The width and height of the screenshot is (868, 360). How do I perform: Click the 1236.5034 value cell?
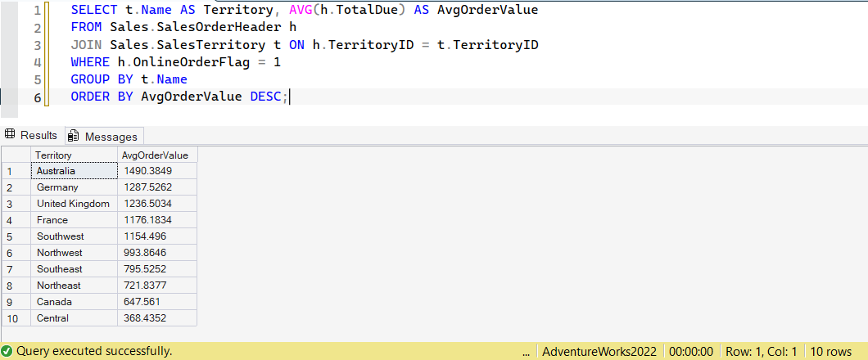[157, 204]
